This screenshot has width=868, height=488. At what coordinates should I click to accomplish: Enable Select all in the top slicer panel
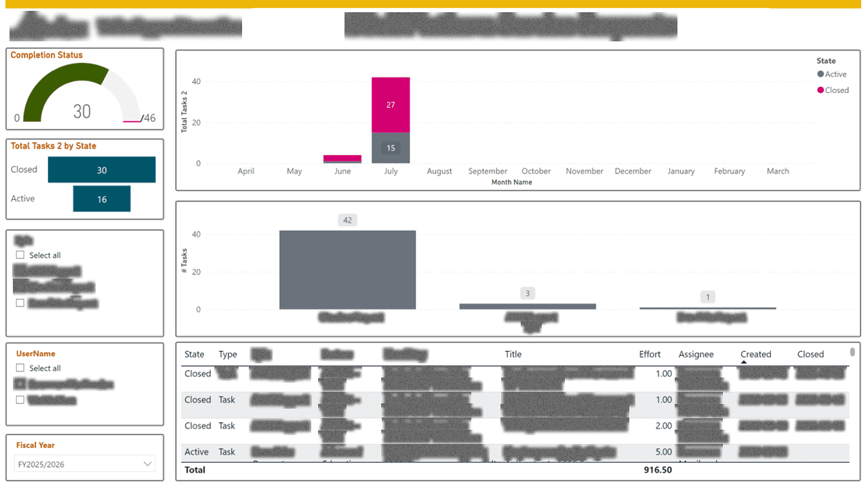click(x=20, y=255)
